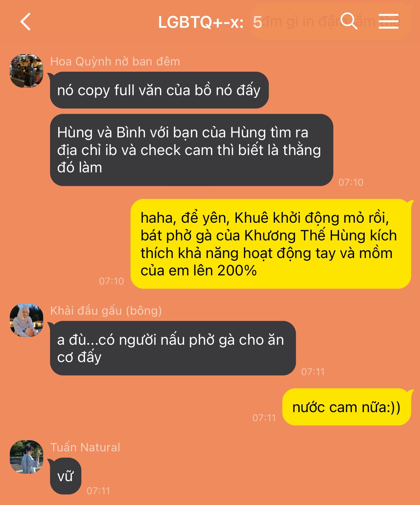
Task: Select the 'Hùng và Bình' message bubble
Action: click(192, 150)
